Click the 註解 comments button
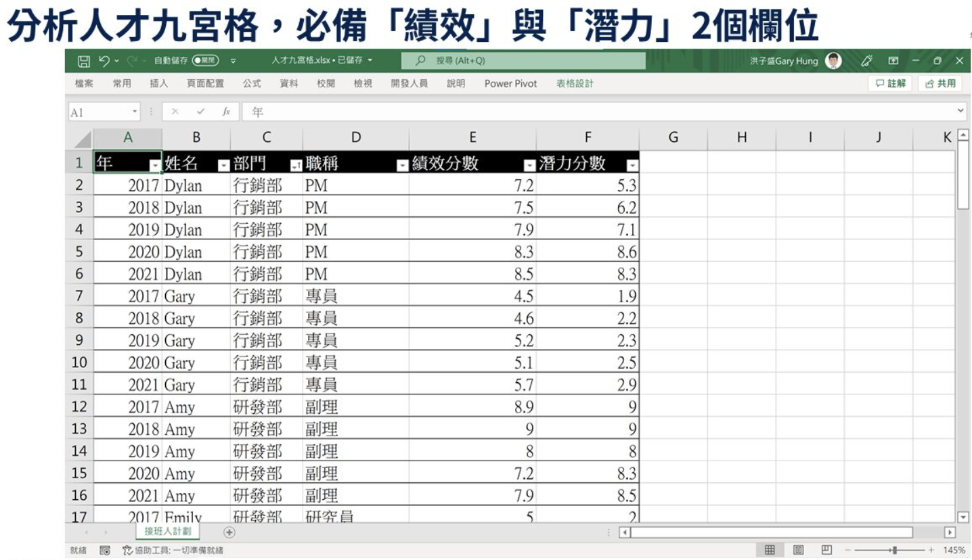The width and height of the screenshot is (972, 560). click(x=890, y=83)
